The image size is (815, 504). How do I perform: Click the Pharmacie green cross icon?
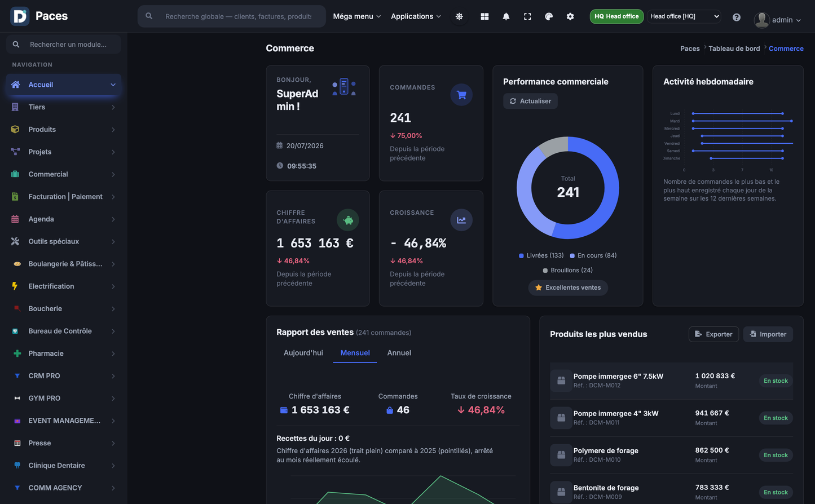17,353
